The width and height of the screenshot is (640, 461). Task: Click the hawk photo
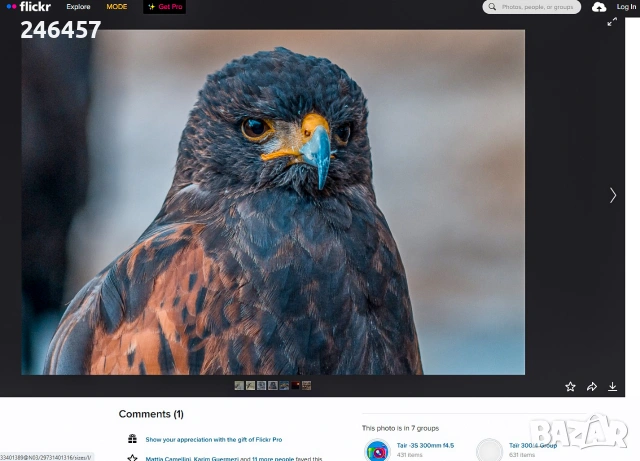click(x=273, y=202)
